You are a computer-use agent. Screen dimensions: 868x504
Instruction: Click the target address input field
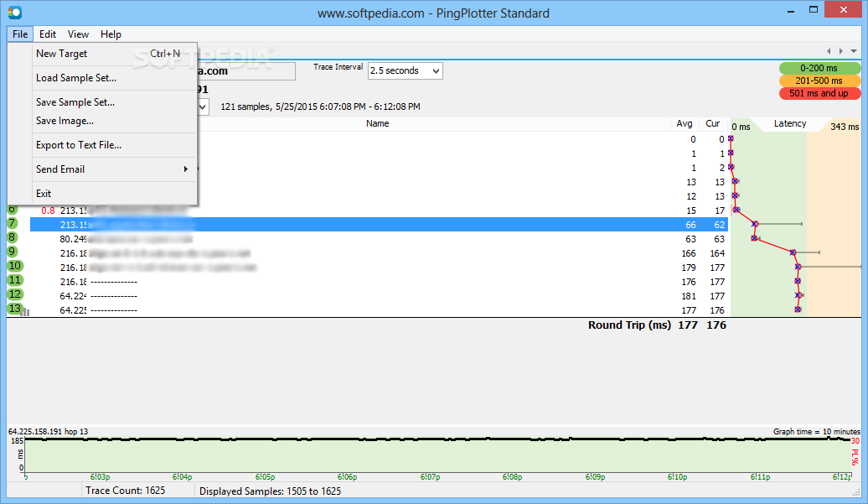(x=245, y=71)
